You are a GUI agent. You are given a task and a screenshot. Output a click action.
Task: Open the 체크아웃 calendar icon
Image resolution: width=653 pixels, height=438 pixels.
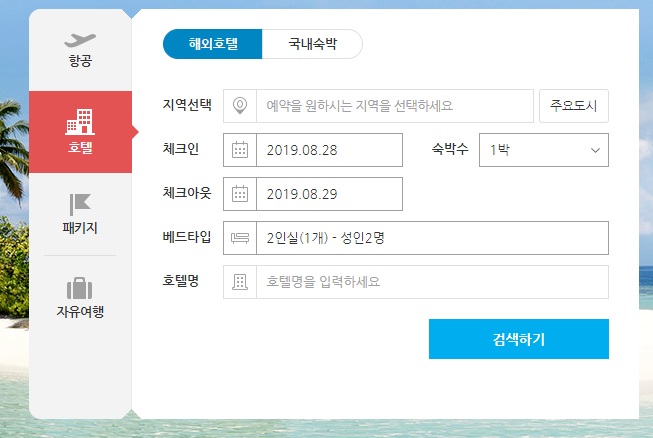point(240,194)
